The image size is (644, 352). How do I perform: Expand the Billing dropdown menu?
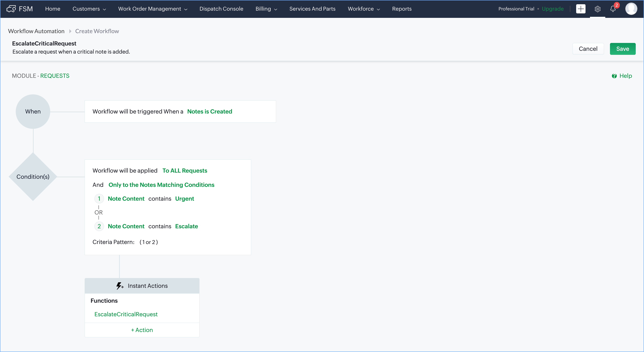(266, 9)
